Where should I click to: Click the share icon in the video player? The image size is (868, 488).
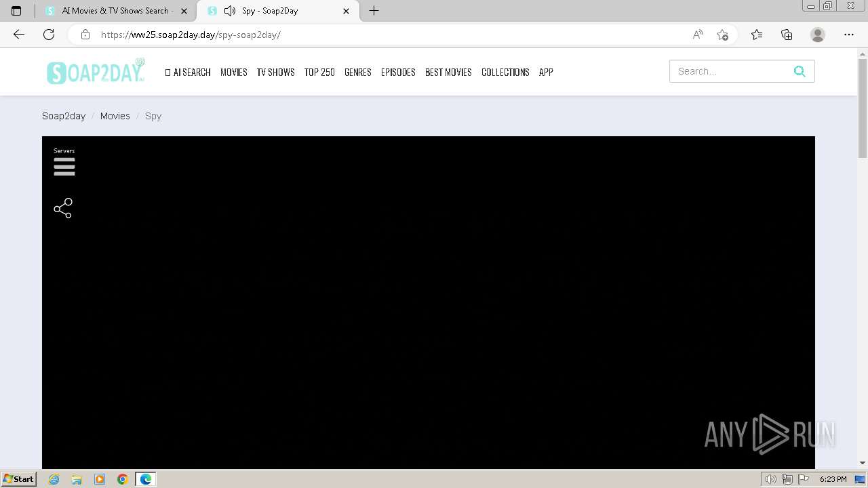pos(63,208)
